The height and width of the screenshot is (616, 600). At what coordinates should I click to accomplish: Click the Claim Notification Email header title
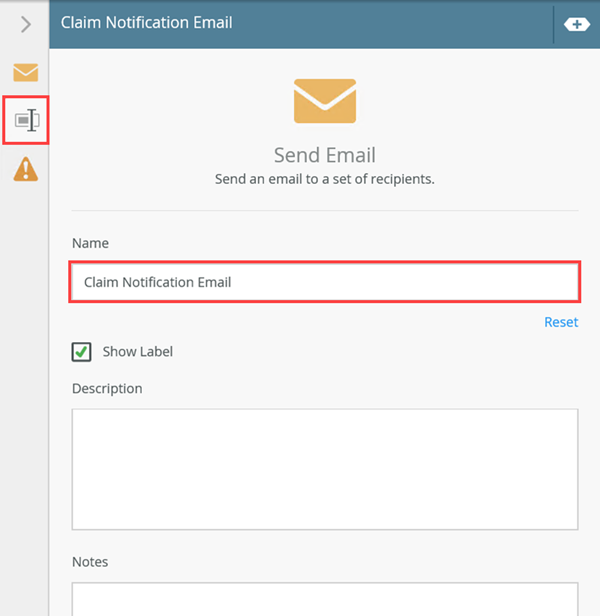[x=146, y=22]
